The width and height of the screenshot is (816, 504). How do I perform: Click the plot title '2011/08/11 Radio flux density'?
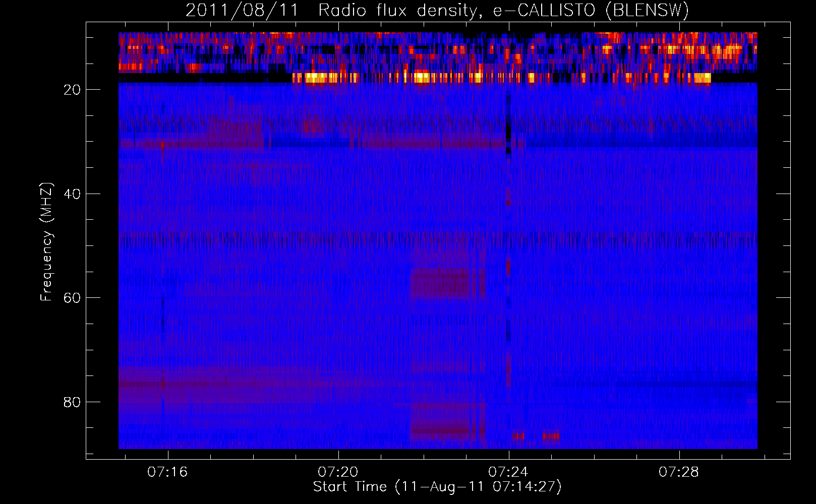click(x=437, y=10)
